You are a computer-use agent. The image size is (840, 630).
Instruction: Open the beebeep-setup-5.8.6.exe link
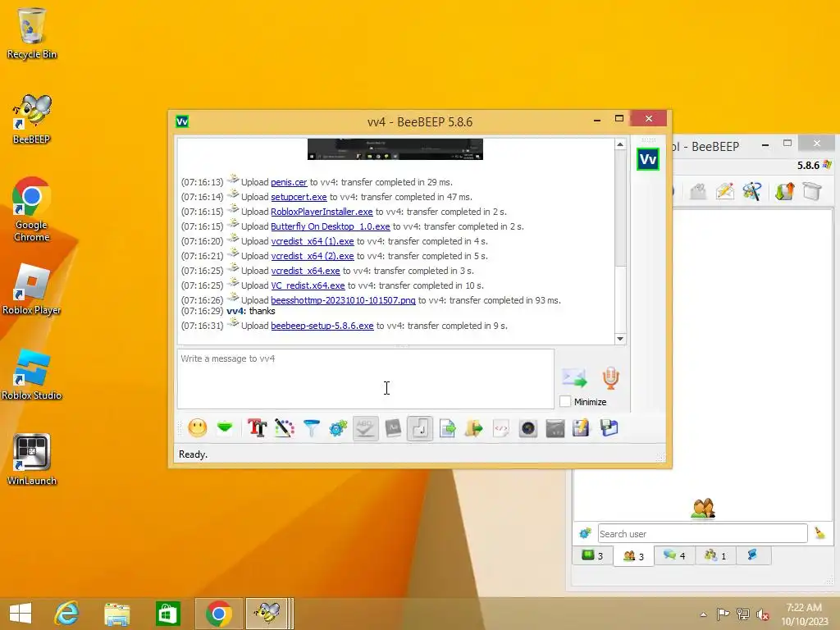click(x=322, y=326)
